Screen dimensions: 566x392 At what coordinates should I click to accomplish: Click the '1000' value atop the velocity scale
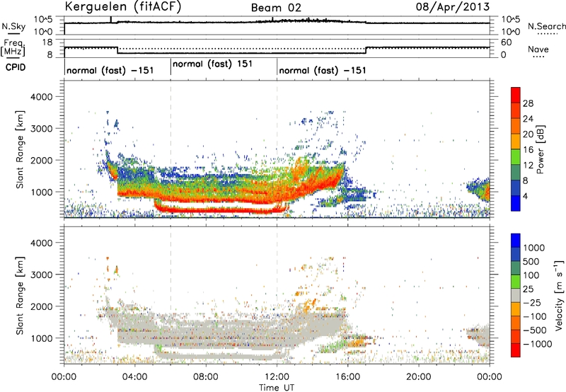(533, 248)
